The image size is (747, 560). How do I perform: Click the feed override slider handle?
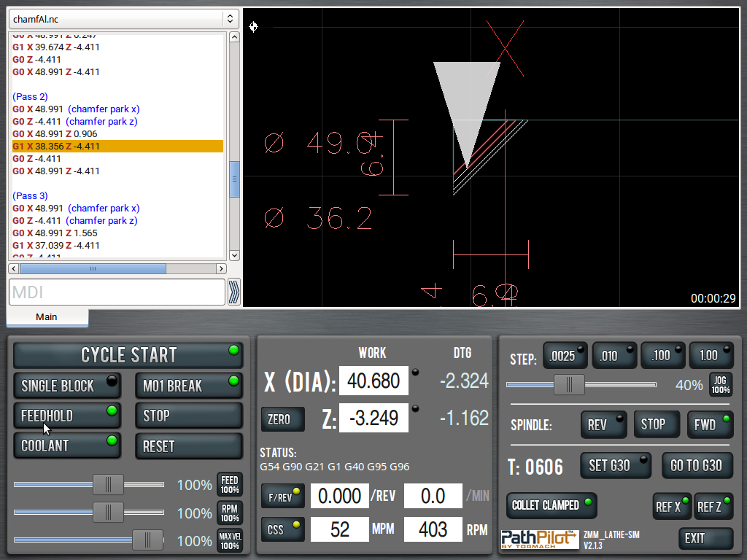(x=108, y=485)
